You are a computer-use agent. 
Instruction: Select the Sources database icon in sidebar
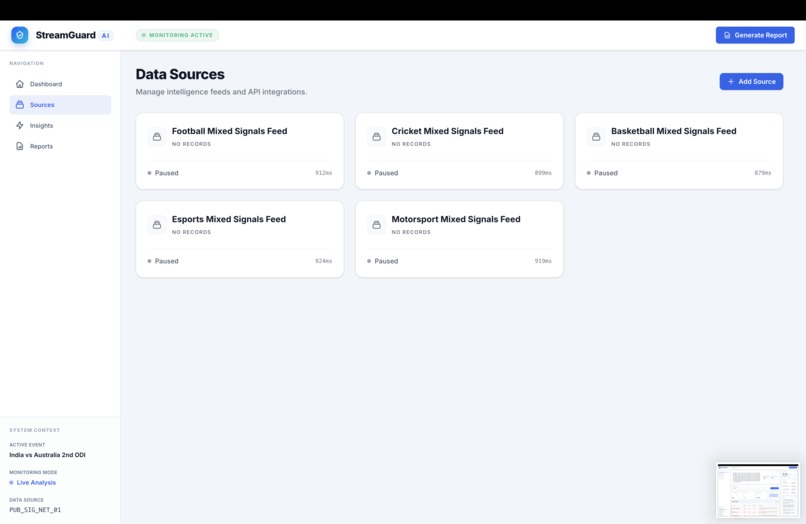pos(20,104)
